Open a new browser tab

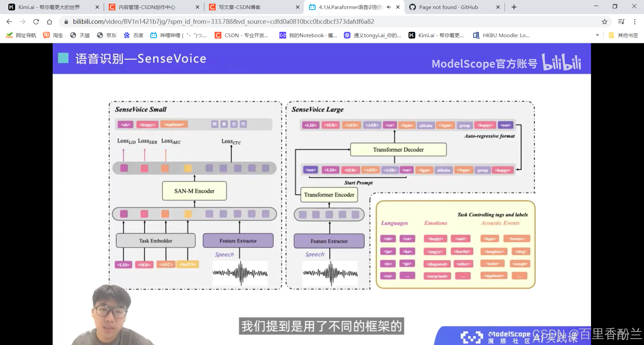(514, 7)
